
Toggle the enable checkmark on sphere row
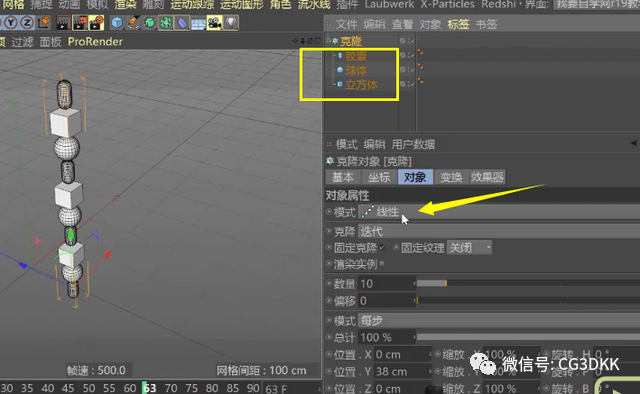tap(413, 70)
